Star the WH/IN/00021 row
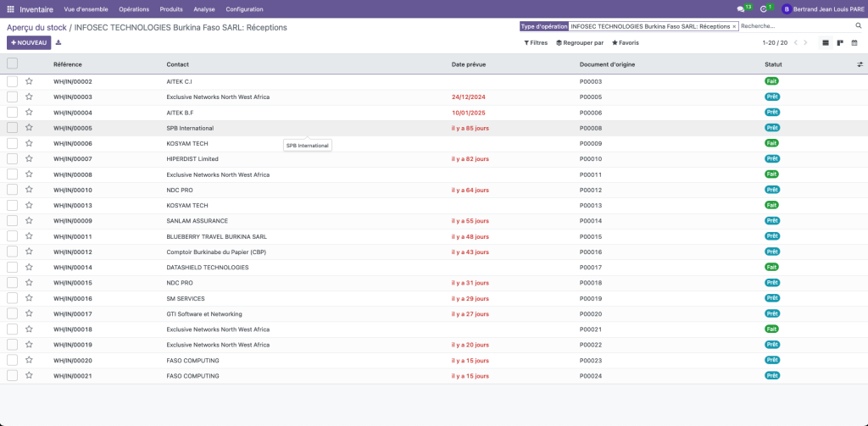This screenshot has height=426, width=868. tap(29, 376)
